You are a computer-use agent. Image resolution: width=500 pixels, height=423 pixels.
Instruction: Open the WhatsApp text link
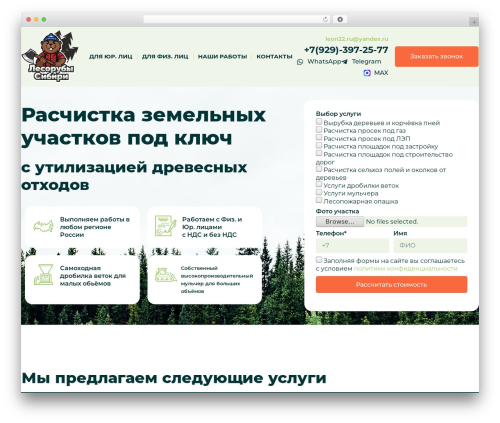324,62
